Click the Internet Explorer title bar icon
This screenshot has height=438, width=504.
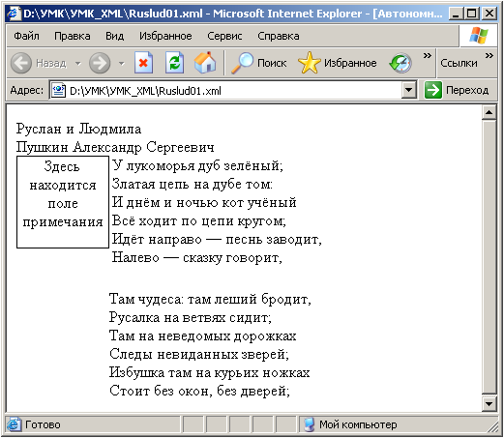click(14, 14)
